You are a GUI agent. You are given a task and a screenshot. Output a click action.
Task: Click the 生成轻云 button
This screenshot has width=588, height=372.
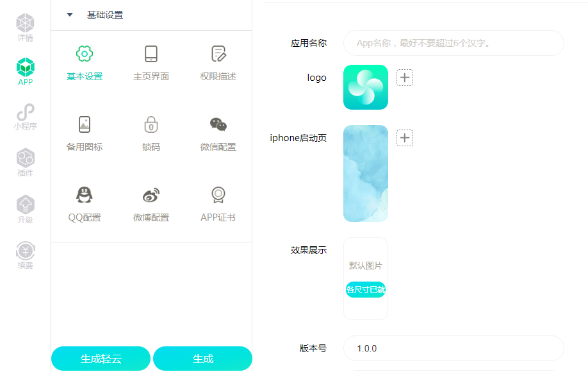point(101,359)
